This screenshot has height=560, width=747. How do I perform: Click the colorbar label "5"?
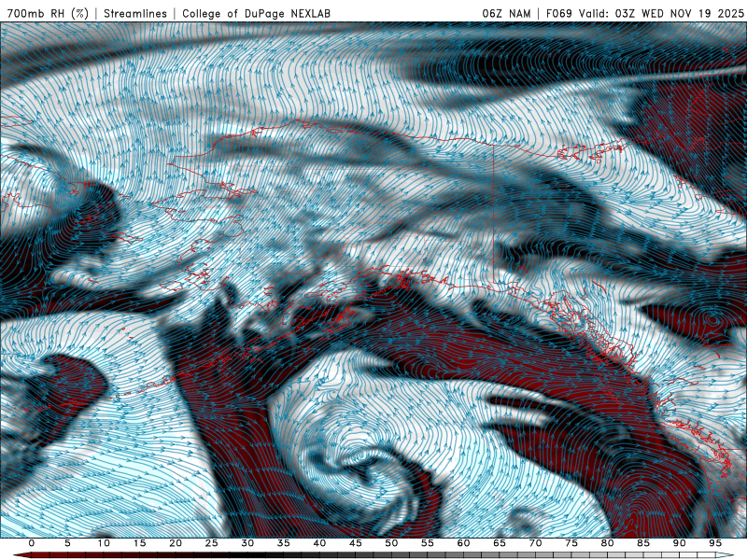67,543
